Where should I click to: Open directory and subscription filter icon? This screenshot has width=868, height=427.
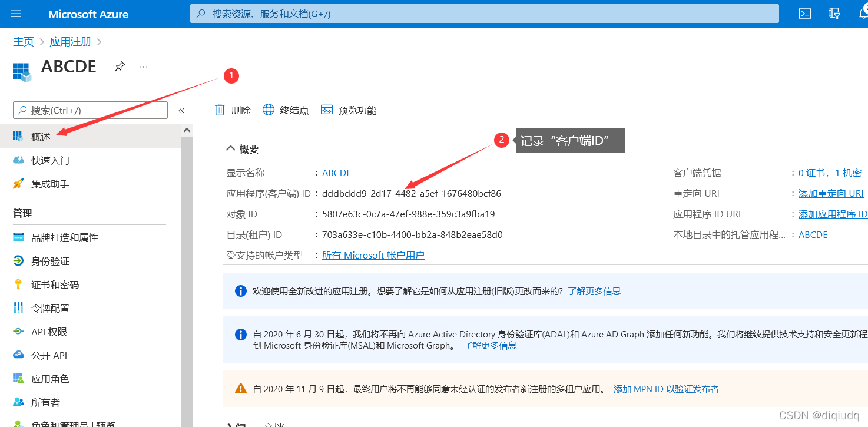pyautogui.click(x=834, y=14)
